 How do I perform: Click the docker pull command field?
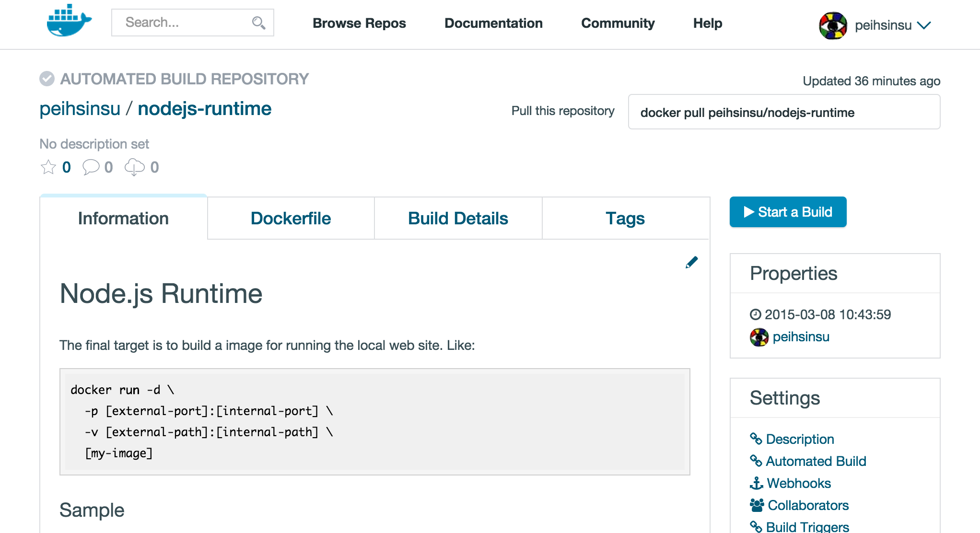click(783, 112)
